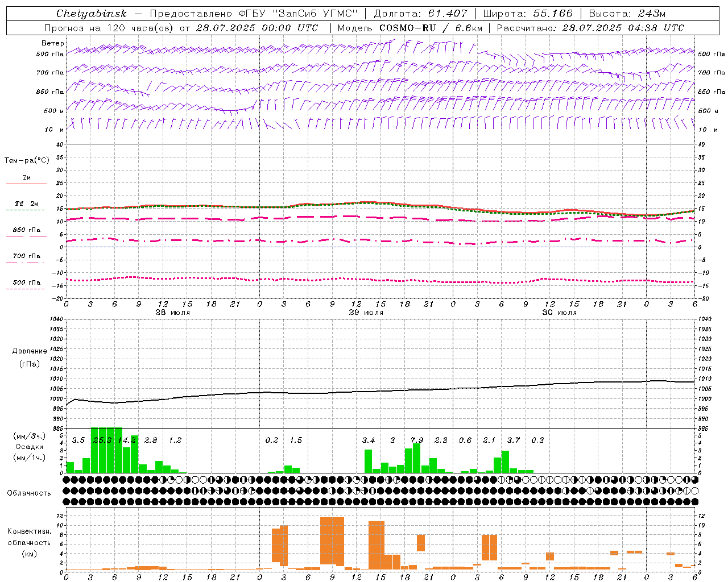Screen dimensions: 728x582
Task: Click the 2.3 precipitation value
Action: tap(441, 440)
